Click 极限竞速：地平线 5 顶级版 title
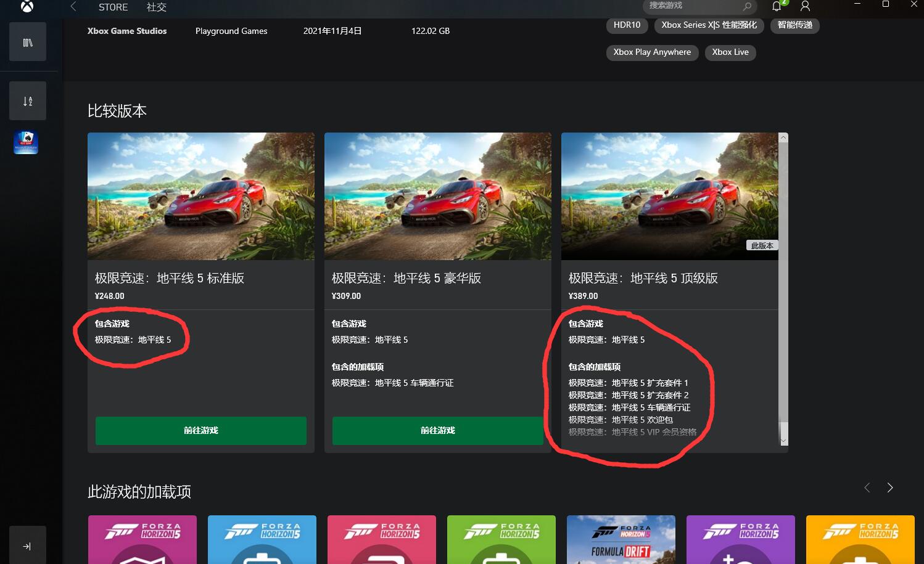The image size is (924, 564). 643,278
